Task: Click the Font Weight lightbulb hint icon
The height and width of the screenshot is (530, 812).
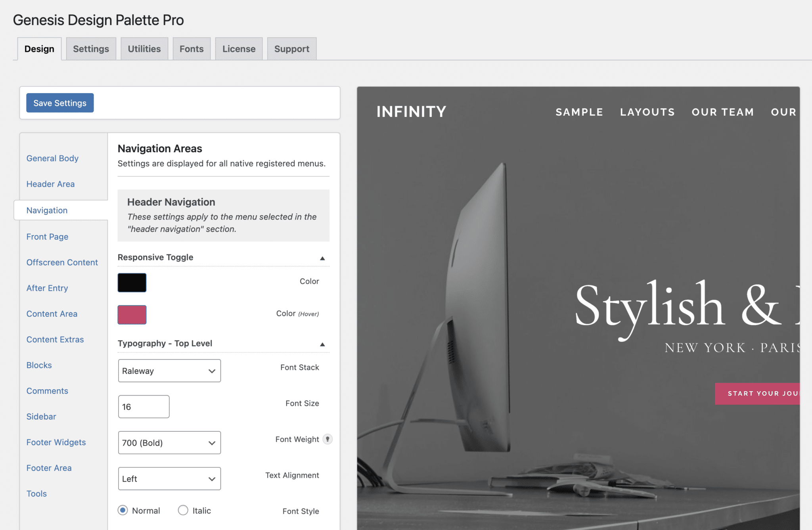Action: [x=327, y=439]
